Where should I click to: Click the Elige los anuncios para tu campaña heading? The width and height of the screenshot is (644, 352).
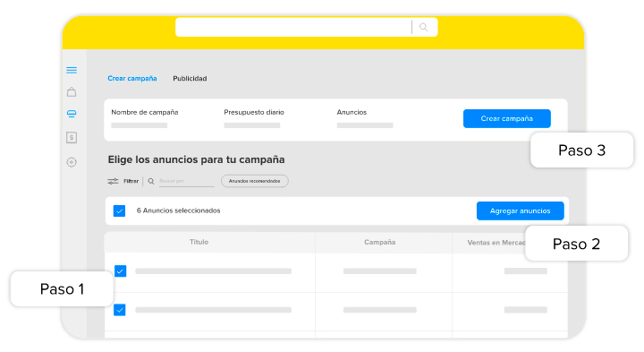coord(196,159)
